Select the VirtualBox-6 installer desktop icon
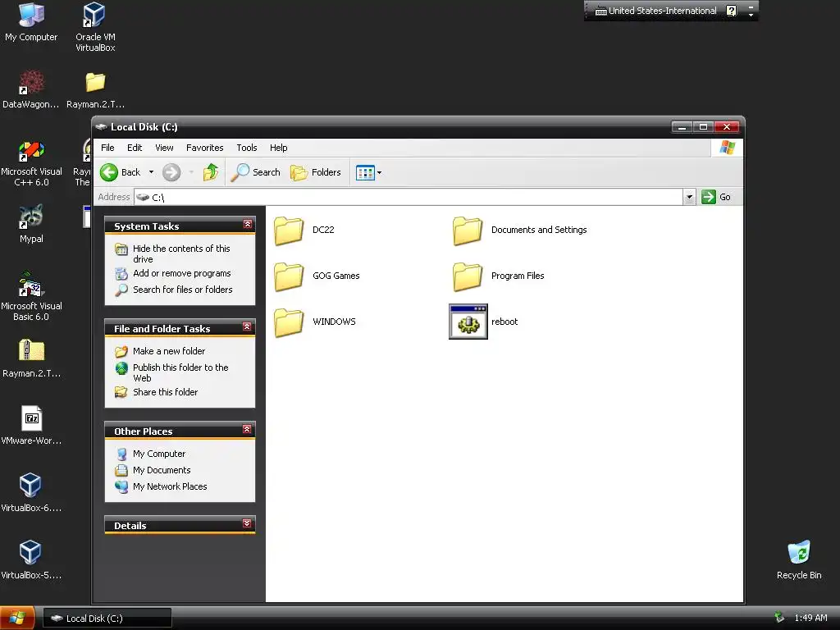This screenshot has height=630, width=840. point(31,493)
